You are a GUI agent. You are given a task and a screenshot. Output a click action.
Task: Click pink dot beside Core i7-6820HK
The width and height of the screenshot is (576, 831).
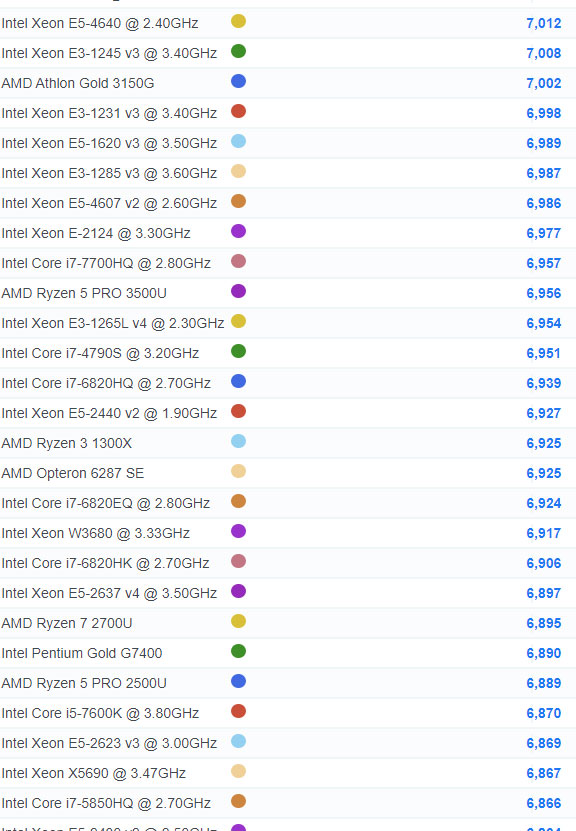click(x=238, y=561)
